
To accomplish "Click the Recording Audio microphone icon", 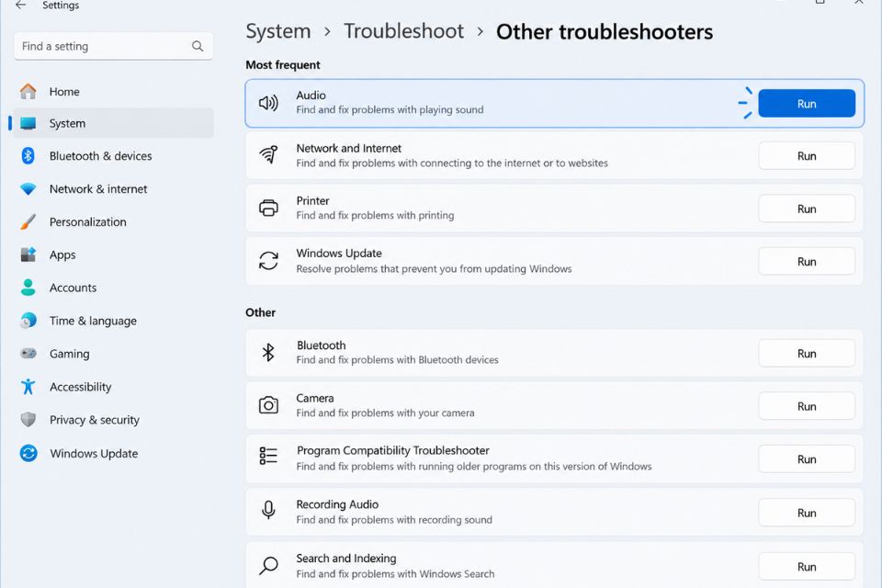I will [x=268, y=510].
